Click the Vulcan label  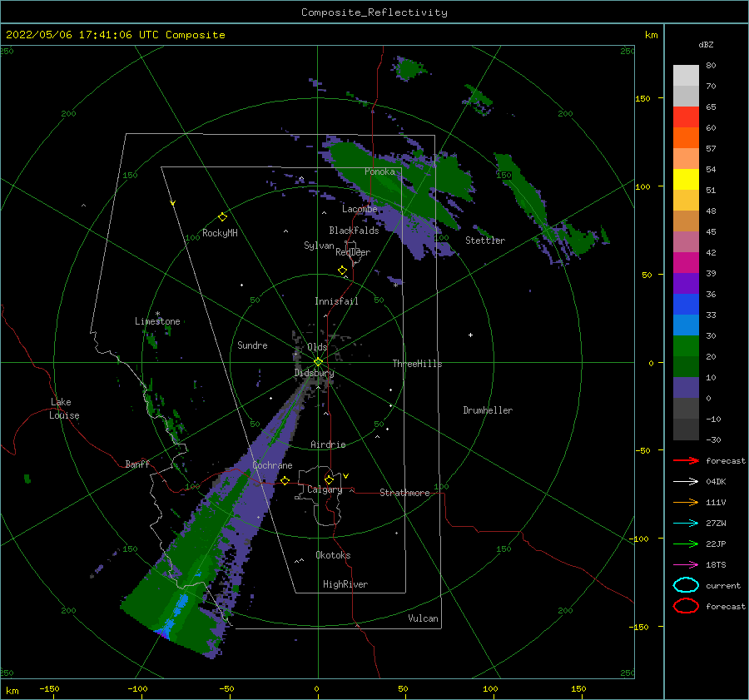[423, 618]
